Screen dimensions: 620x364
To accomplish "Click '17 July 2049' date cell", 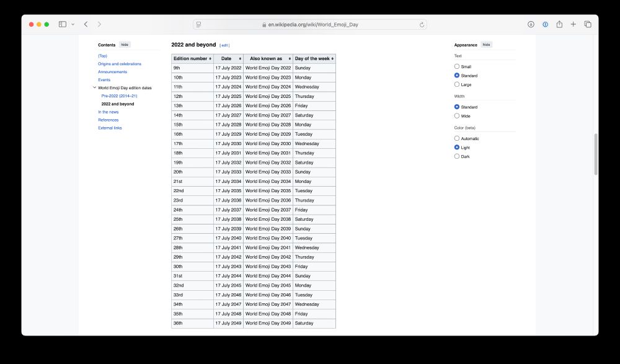I will pyautogui.click(x=228, y=323).
